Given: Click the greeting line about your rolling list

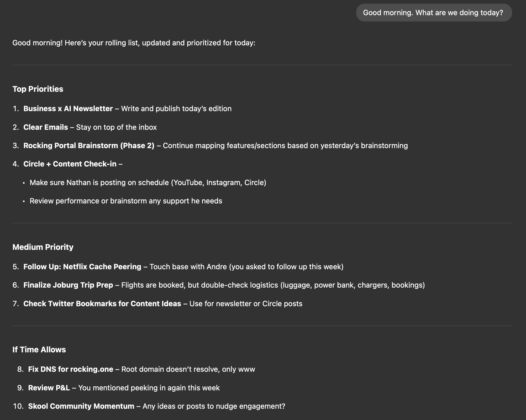Looking at the screenshot, I should coord(134,43).
